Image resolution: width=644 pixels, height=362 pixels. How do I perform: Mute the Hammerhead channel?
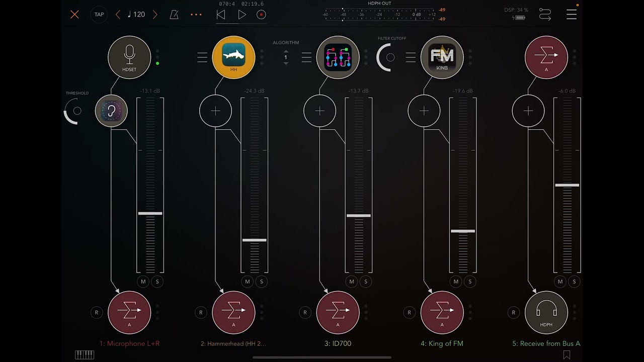tap(247, 282)
